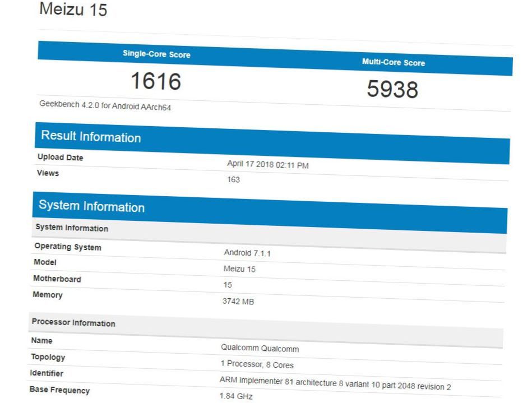Click the Identifier label
The height and width of the screenshot is (403, 532).
click(x=47, y=373)
